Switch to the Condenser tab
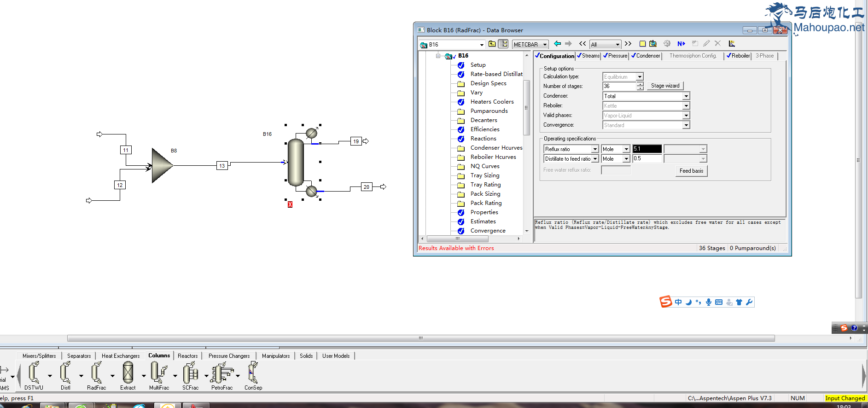868x408 pixels. coord(646,56)
